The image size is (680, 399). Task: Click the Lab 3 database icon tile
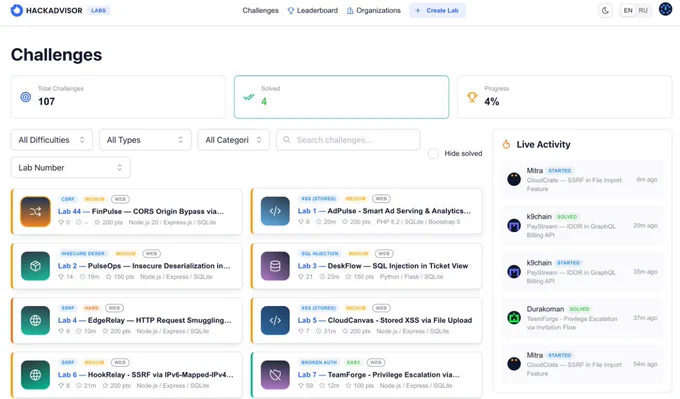pyautogui.click(x=275, y=266)
